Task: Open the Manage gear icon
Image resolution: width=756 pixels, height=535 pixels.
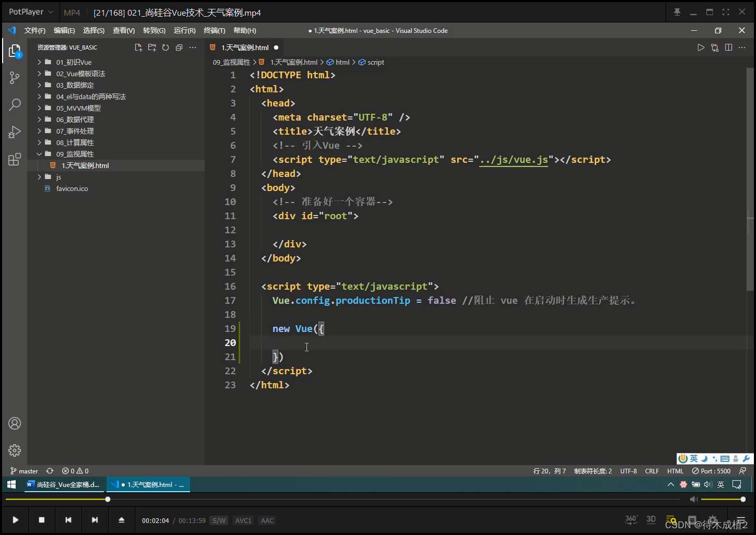Action: (15, 450)
